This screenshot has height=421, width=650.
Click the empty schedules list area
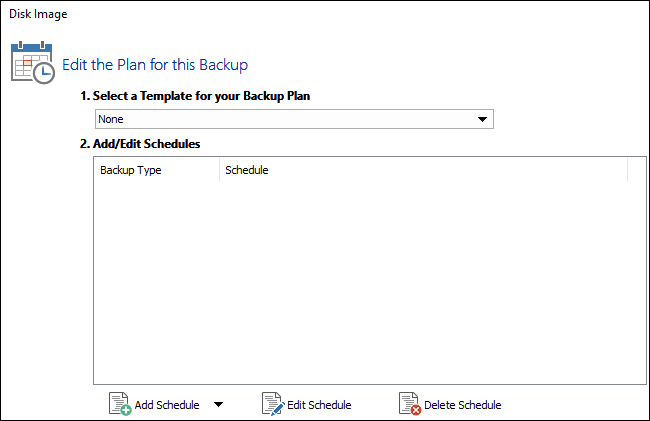point(362,280)
